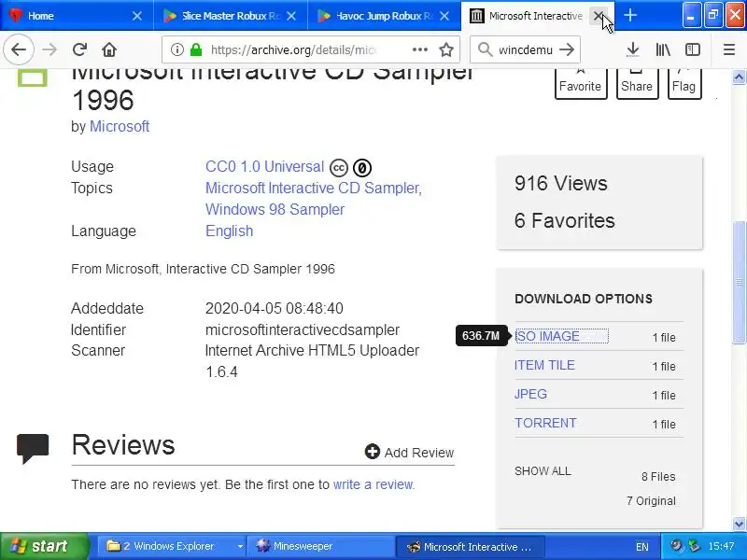The height and width of the screenshot is (560, 747).
Task: Download the TORRENT file
Action: pyautogui.click(x=545, y=423)
